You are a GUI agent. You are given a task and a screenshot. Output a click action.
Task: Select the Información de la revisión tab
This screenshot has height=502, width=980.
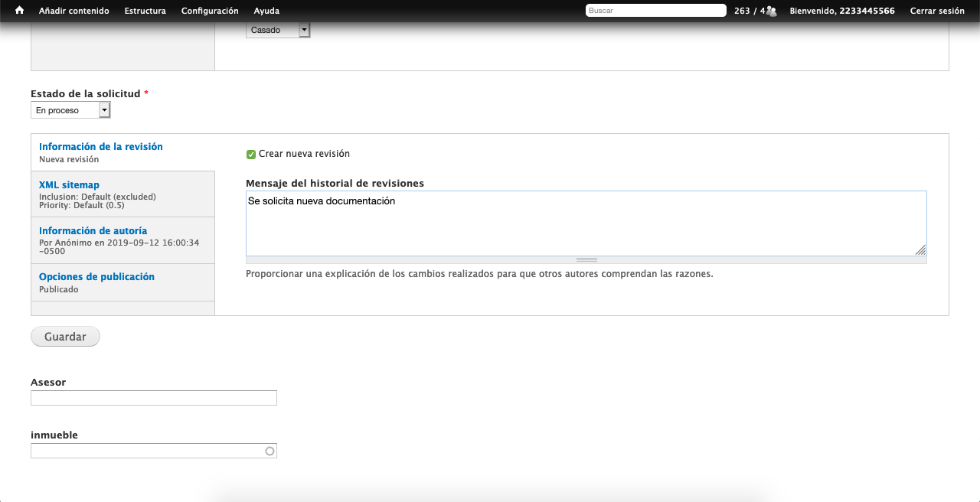[101, 147]
